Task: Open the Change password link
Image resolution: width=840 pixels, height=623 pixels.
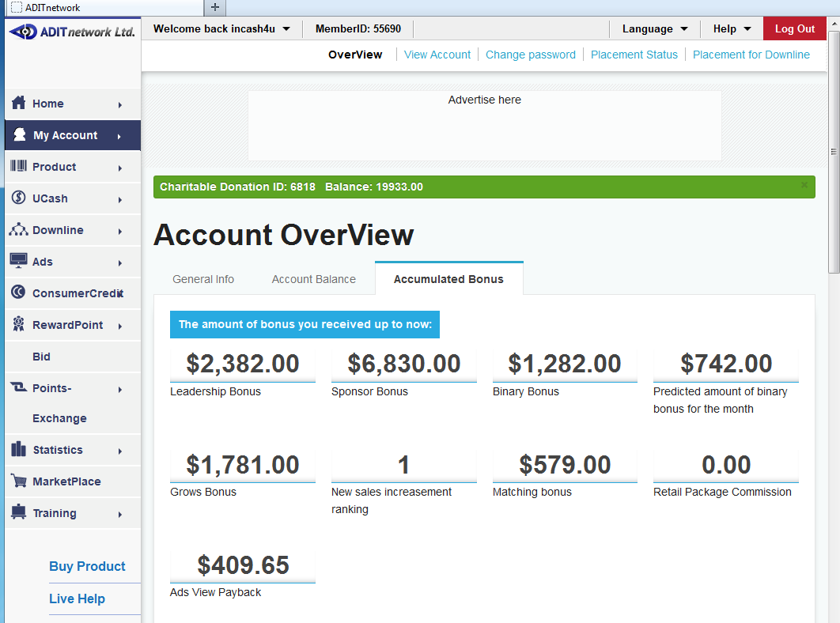Action: click(531, 55)
